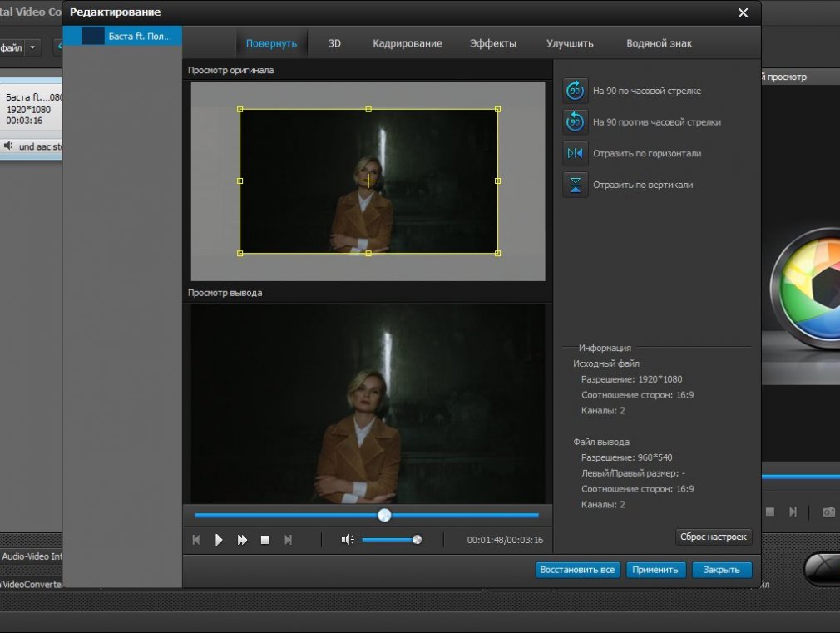Apply changes with Применить button

pos(655,570)
